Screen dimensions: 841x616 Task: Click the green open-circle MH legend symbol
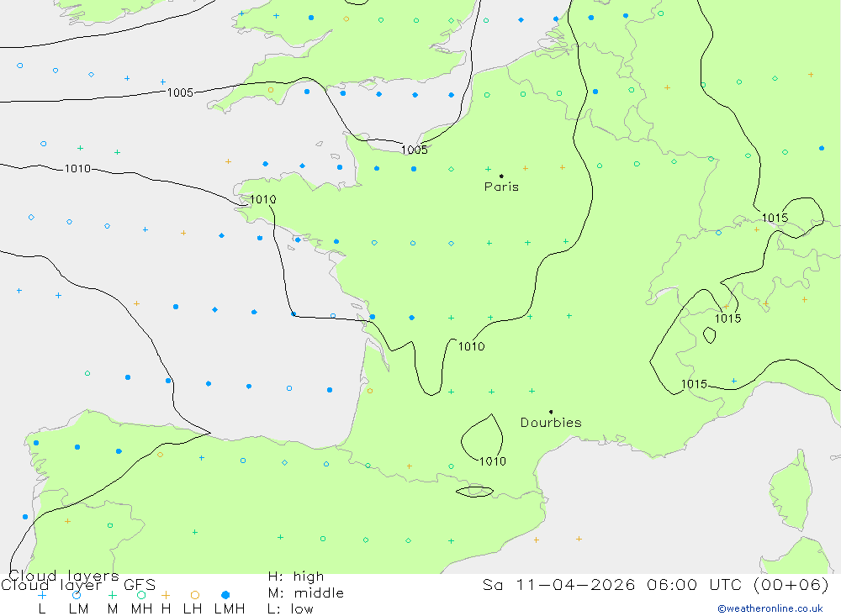pos(141,595)
